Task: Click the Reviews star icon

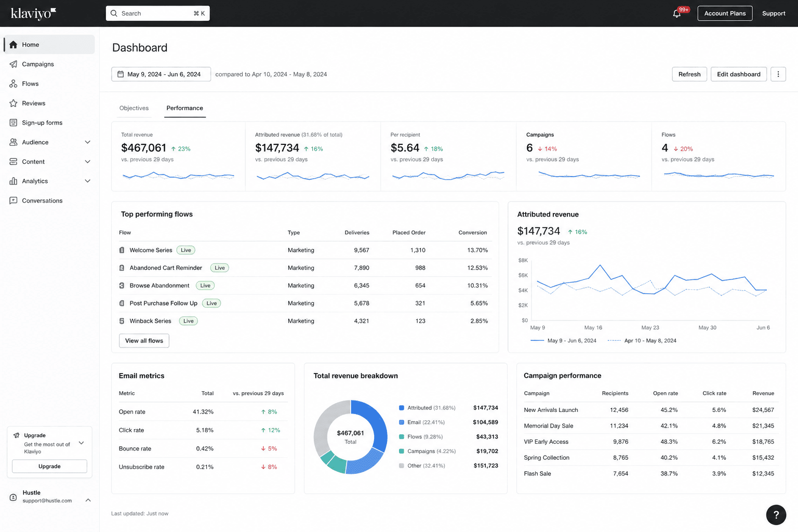Action: click(14, 103)
